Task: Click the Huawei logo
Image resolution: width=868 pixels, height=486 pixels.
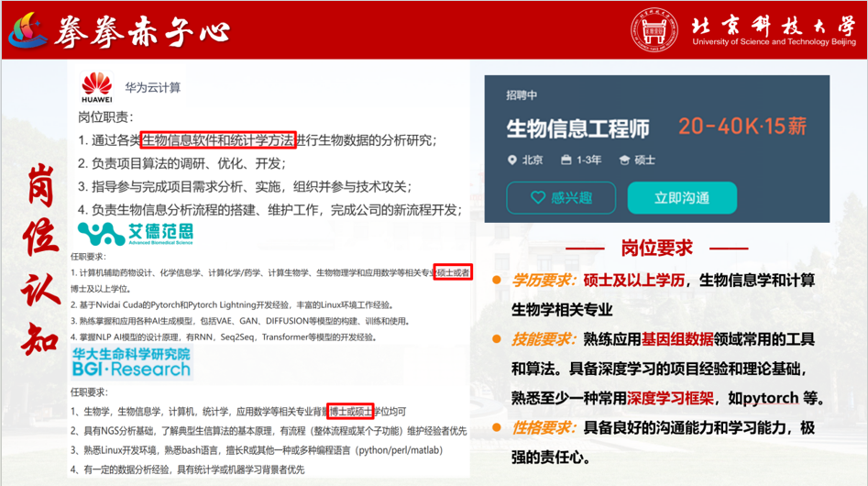Action: coord(96,86)
